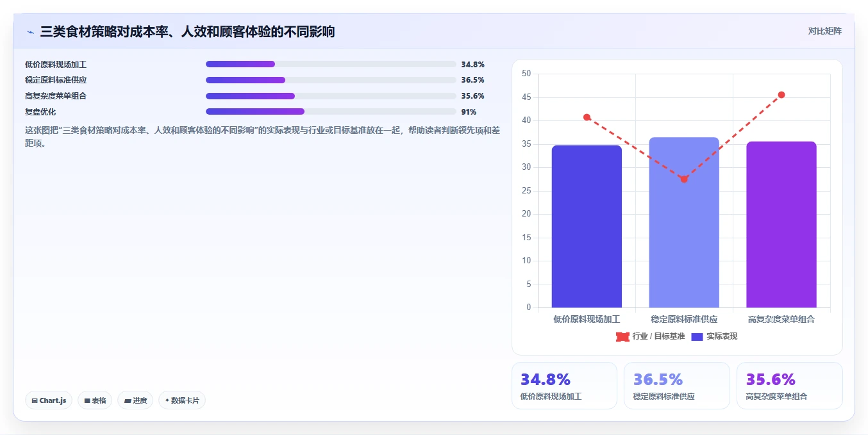Click y-axis tick label 25
The width and height of the screenshot is (868, 435).
[526, 191]
